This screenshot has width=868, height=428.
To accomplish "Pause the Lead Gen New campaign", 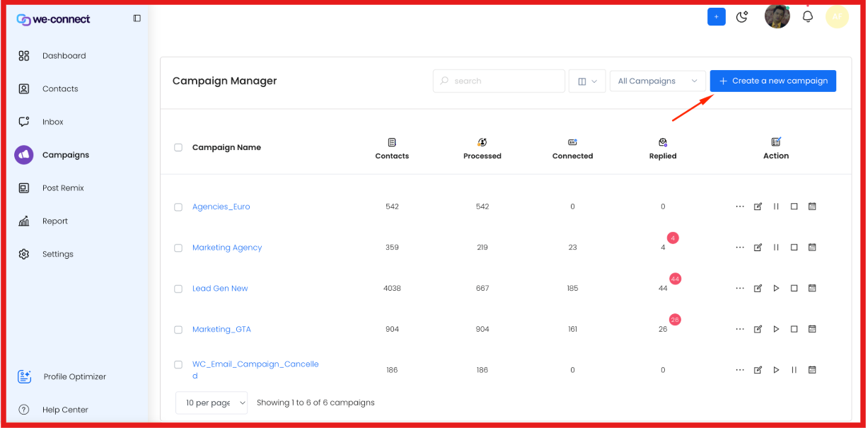I will click(776, 288).
